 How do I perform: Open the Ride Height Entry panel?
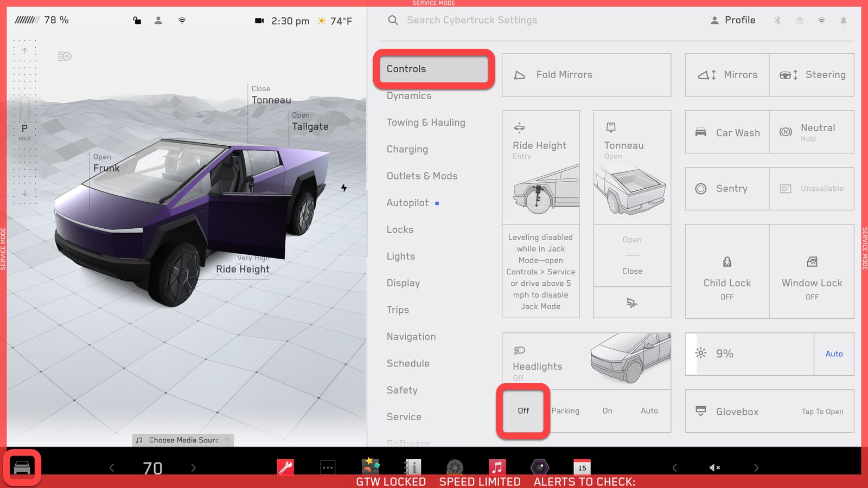click(540, 167)
